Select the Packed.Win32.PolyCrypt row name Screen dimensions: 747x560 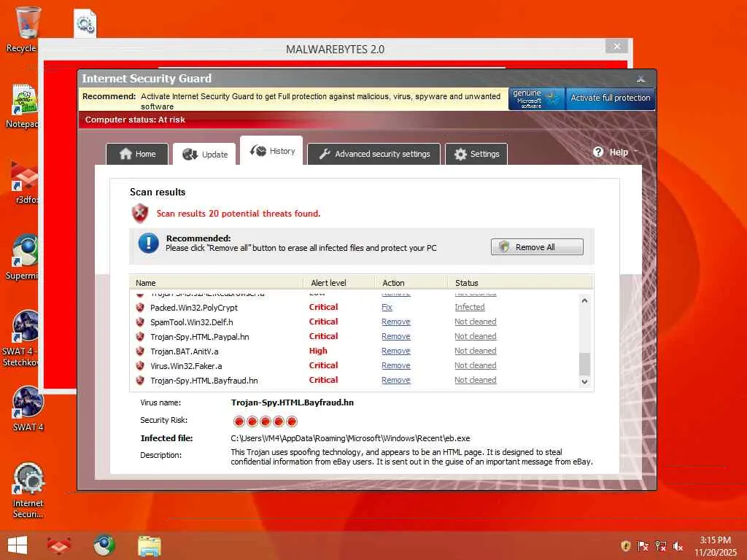pyautogui.click(x=194, y=308)
